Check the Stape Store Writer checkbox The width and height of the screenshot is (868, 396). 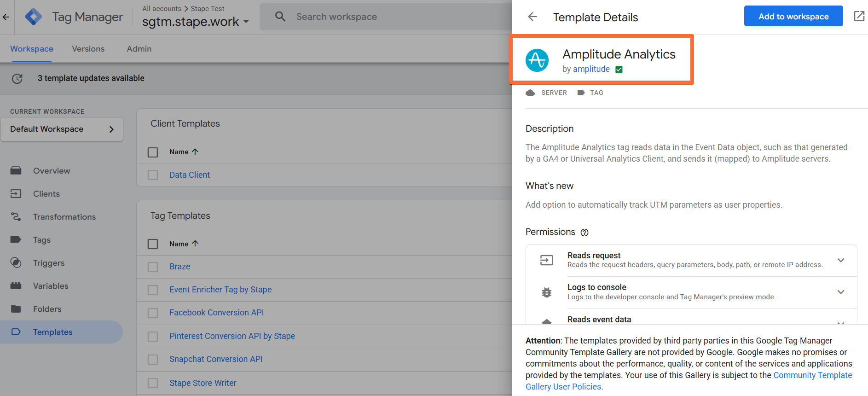153,383
